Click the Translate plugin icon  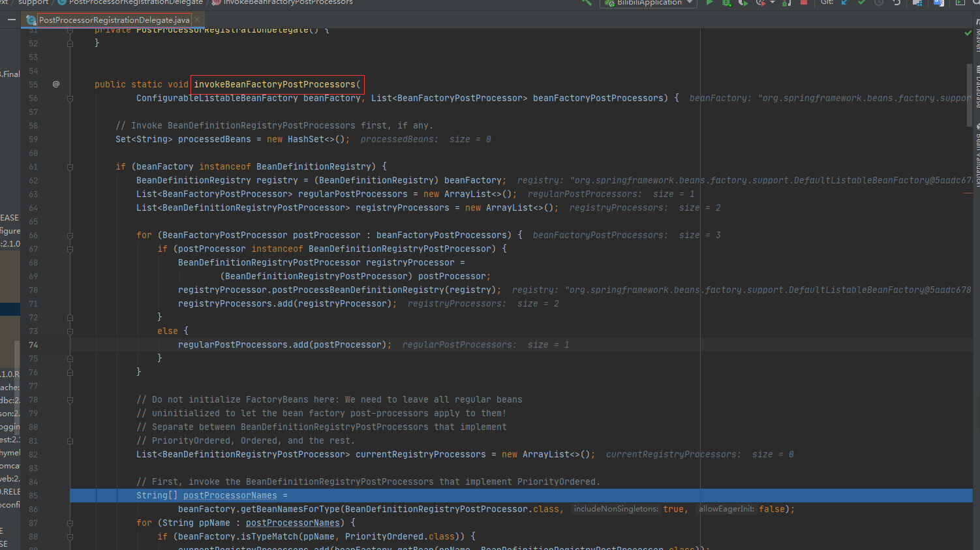[939, 3]
